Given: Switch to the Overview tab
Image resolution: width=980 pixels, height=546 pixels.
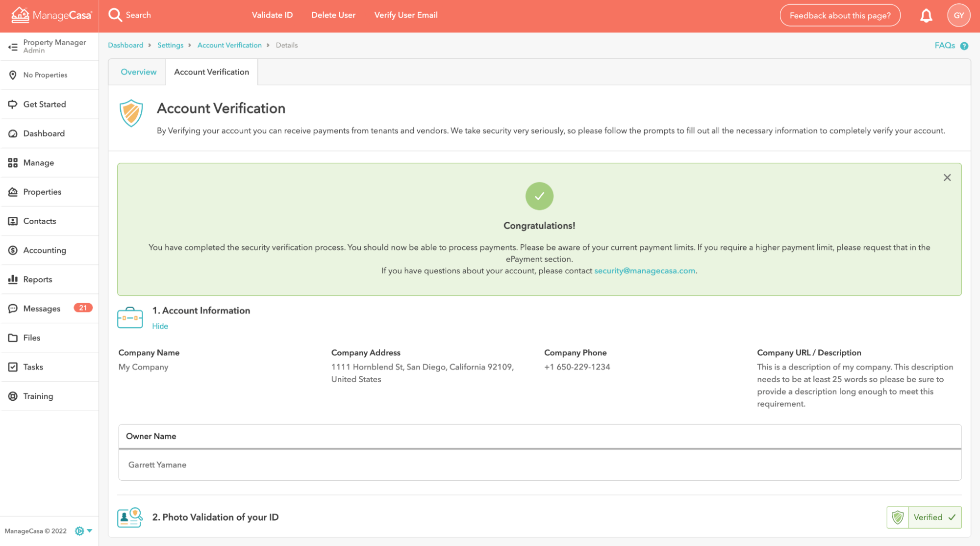Looking at the screenshot, I should [139, 72].
